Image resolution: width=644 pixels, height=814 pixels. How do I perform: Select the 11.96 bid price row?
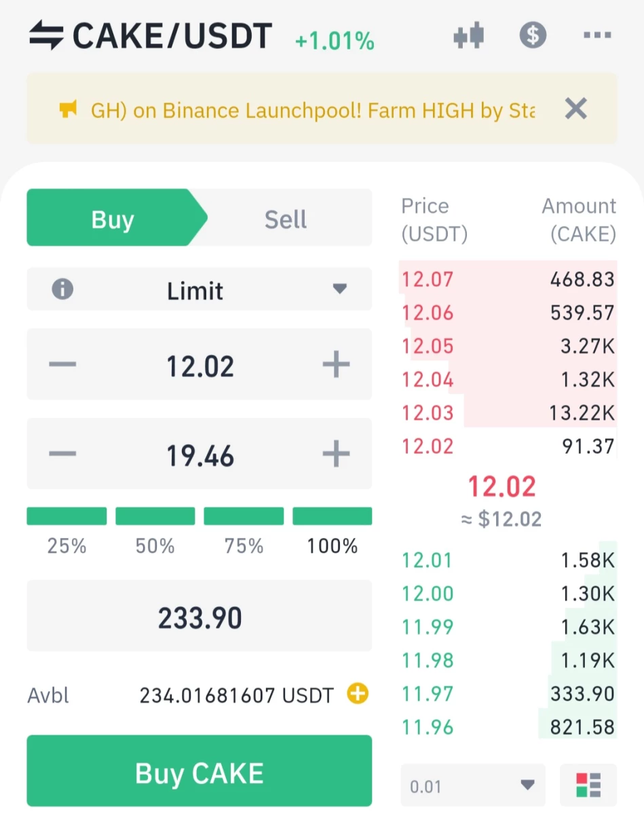pos(508,726)
